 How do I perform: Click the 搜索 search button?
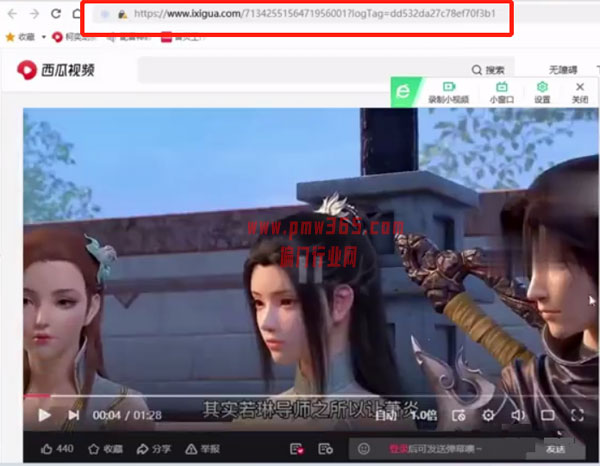pyautogui.click(x=488, y=70)
